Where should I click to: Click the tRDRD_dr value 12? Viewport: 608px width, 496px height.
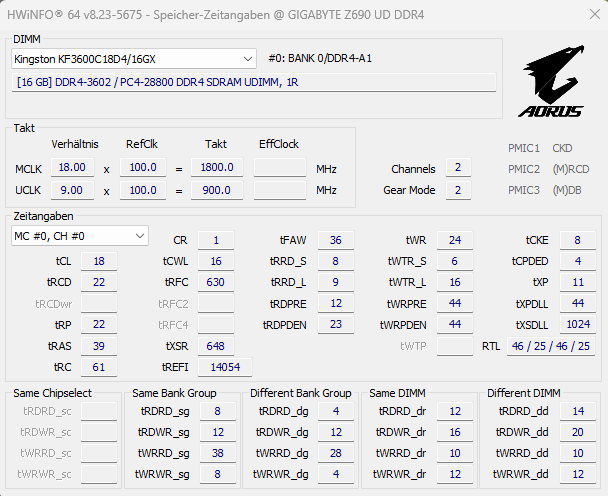455,411
